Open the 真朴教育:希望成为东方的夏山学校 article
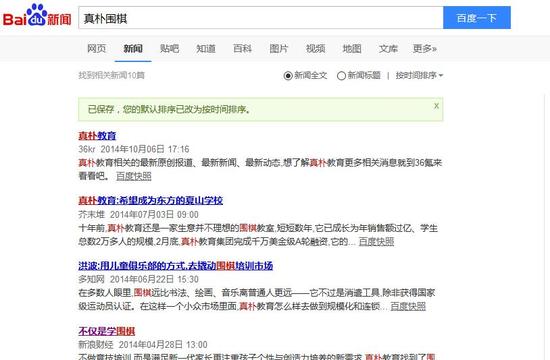The width and height of the screenshot is (550, 360). 150,200
